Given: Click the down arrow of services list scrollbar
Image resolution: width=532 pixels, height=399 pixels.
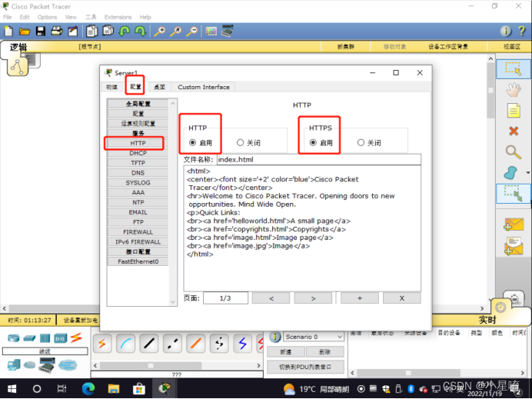Looking at the screenshot, I should point(173,301).
